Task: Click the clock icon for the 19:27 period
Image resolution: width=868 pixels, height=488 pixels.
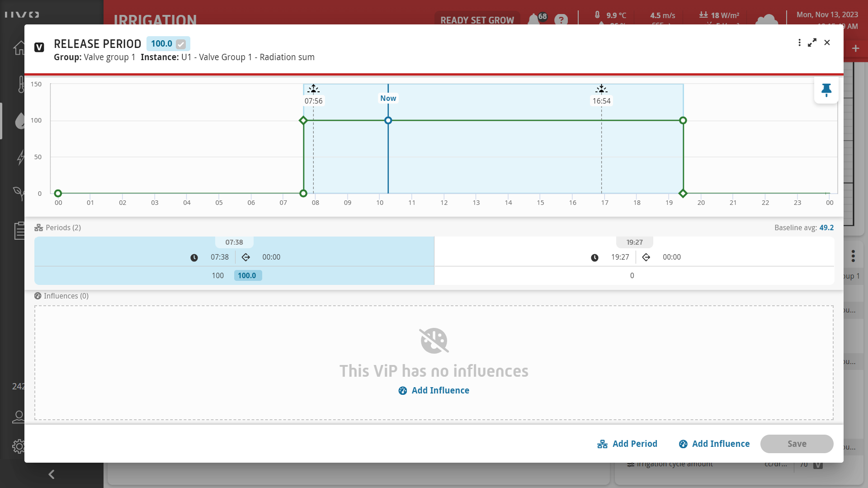Action: pos(594,258)
